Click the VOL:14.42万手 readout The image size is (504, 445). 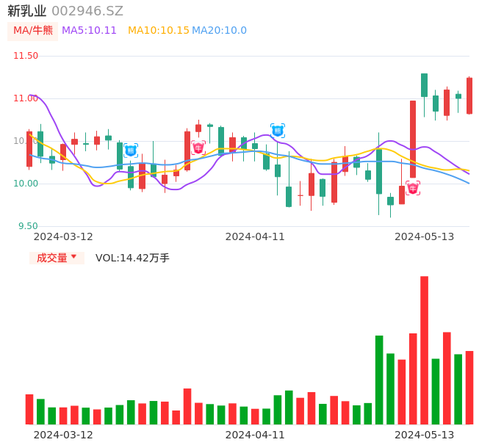(x=132, y=258)
